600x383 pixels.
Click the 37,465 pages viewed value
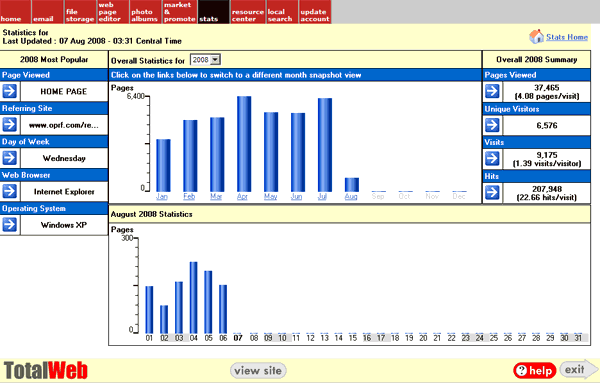tap(547, 88)
